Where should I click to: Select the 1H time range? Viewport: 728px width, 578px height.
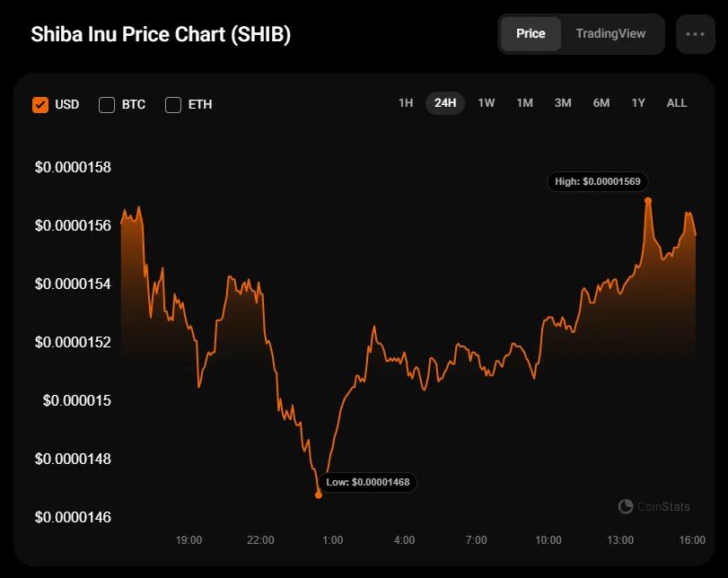[x=406, y=103]
